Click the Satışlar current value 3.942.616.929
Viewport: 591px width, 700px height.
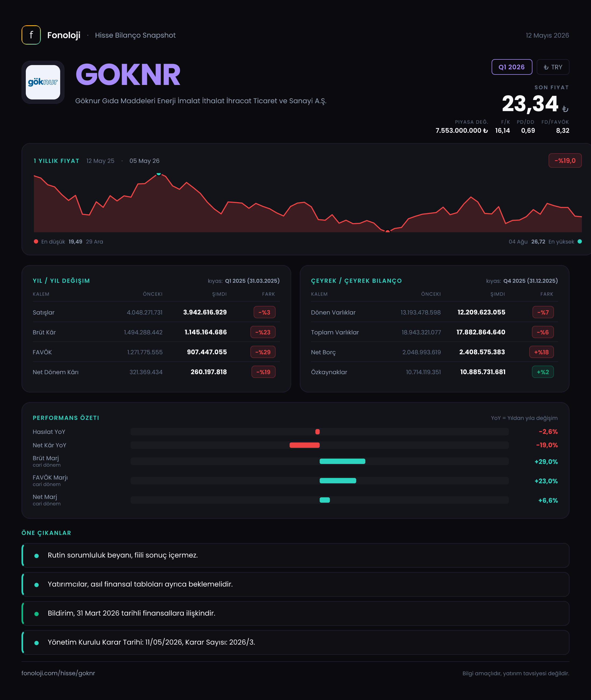pos(205,312)
